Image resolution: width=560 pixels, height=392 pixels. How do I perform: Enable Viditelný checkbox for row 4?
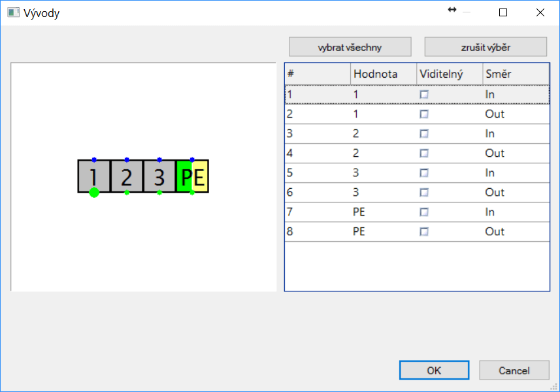tap(424, 154)
